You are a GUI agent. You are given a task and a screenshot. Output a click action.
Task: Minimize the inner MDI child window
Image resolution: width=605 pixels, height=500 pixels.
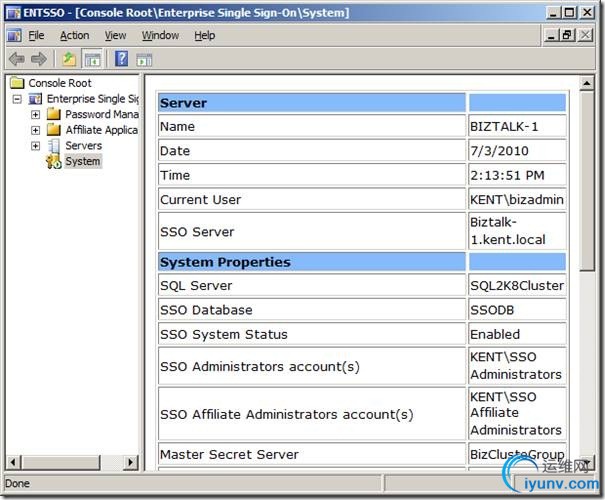click(x=551, y=36)
